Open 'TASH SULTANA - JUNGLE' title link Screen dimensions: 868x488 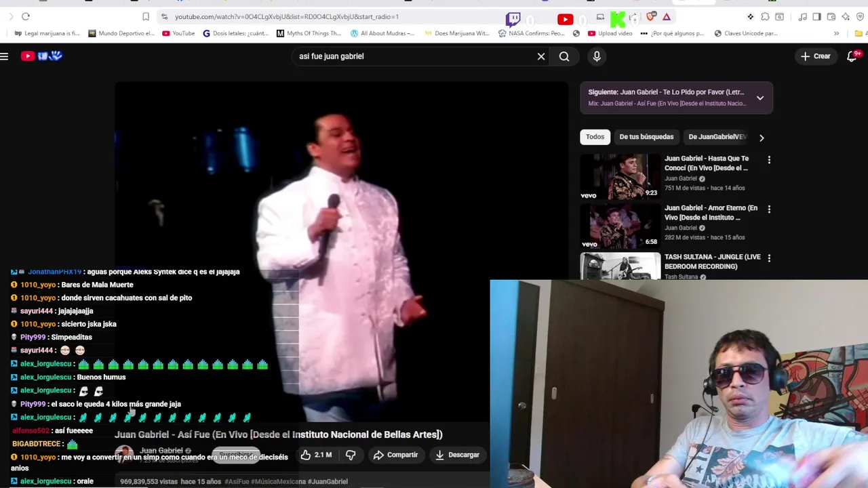[712, 262]
